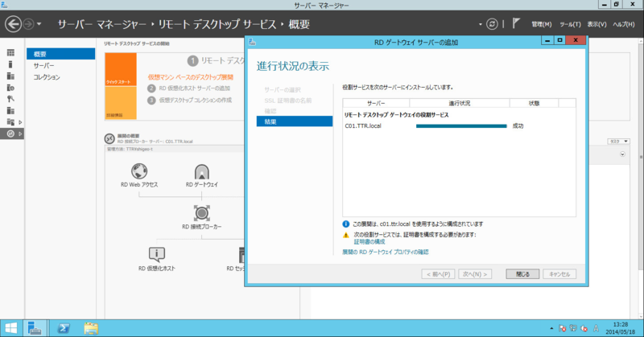Click the 進行状況 column header
This screenshot has width=644, height=337.
(x=459, y=103)
